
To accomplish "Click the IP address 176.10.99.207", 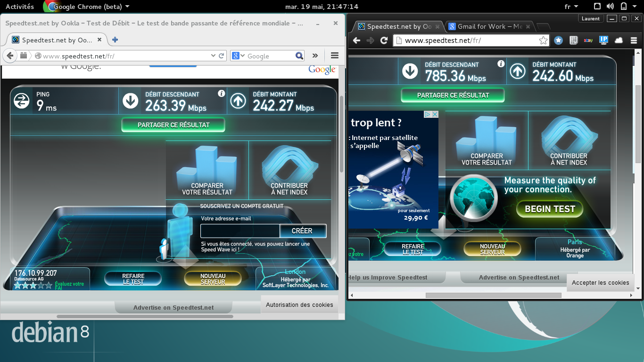I will (x=36, y=273).
